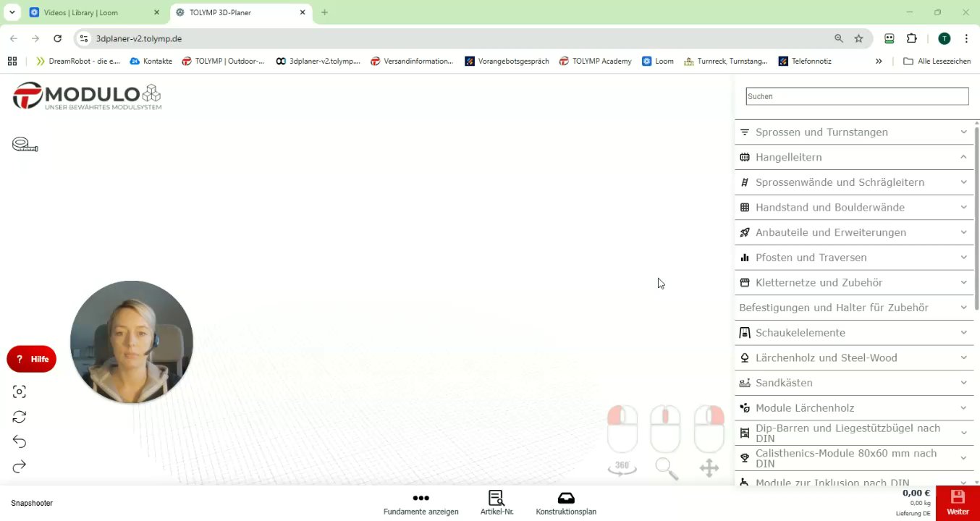Open a new browser tab
Viewport: 980px width, 521px height.
pyautogui.click(x=324, y=12)
